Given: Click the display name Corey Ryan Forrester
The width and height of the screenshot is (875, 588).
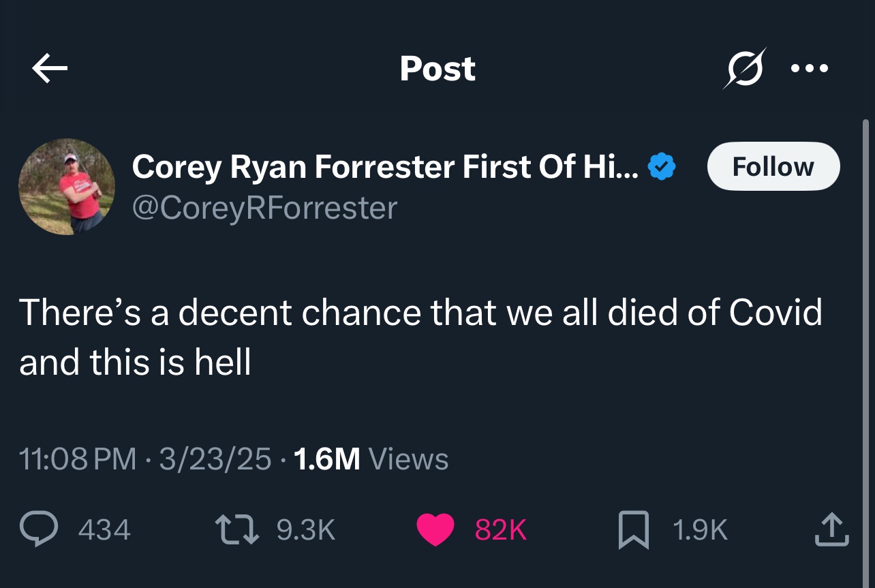Looking at the screenshot, I should click(385, 167).
